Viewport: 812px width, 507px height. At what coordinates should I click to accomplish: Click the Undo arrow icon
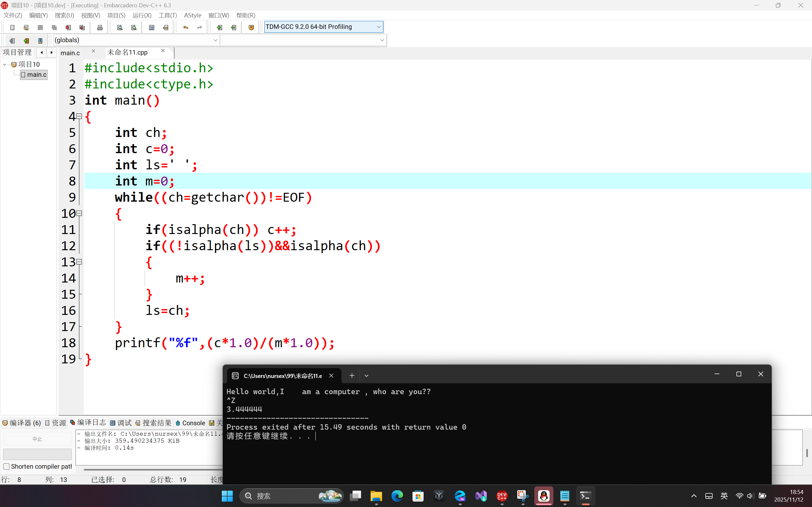pyautogui.click(x=186, y=28)
